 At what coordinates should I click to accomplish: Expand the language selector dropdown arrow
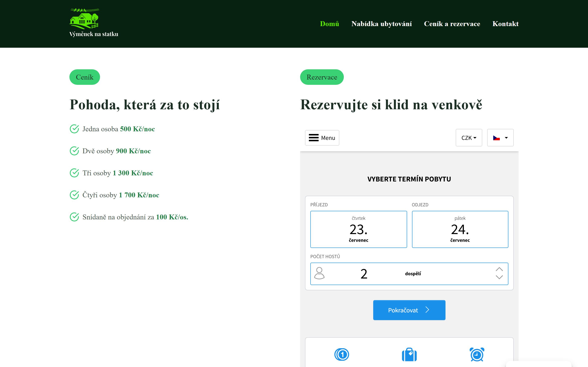506,138
